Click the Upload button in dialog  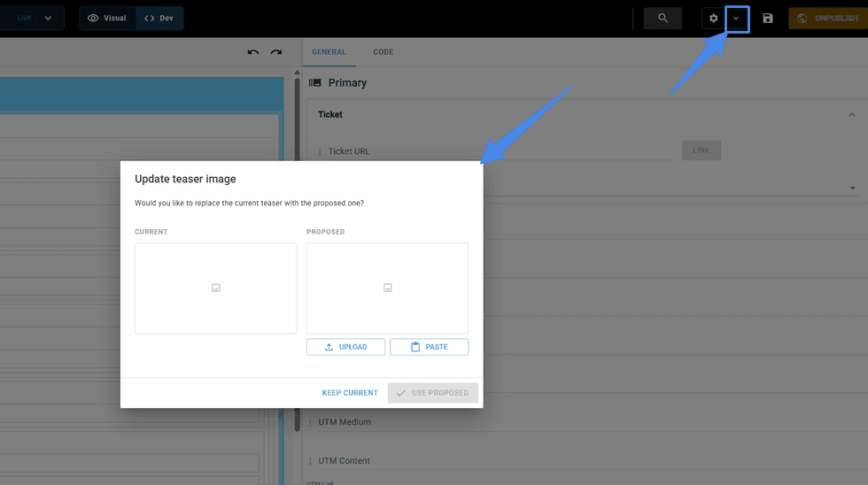click(x=346, y=347)
